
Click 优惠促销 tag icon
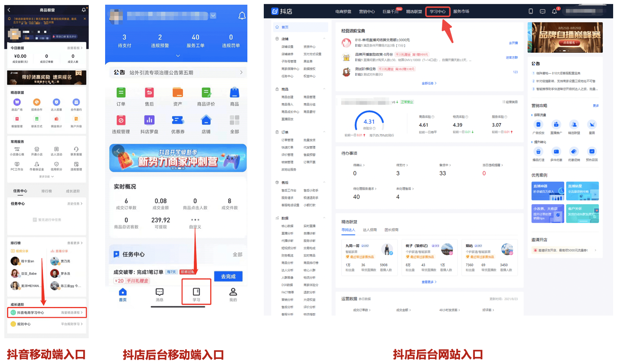574,152
